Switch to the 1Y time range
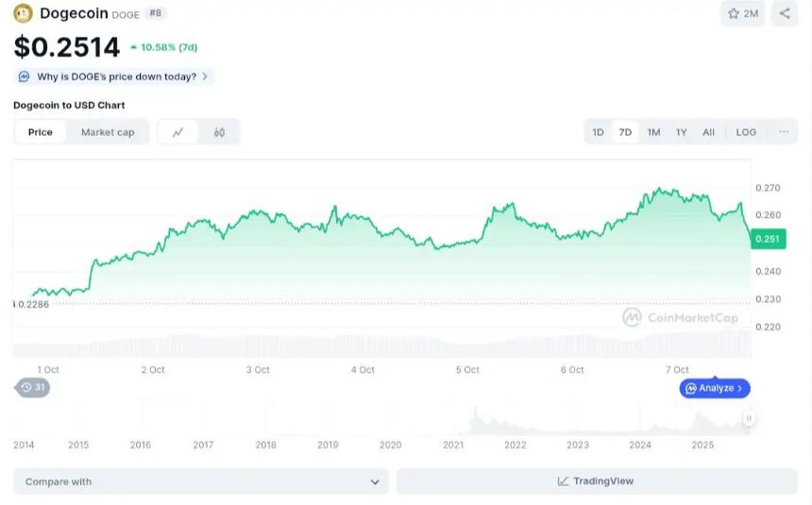This screenshot has width=812, height=505. [681, 132]
